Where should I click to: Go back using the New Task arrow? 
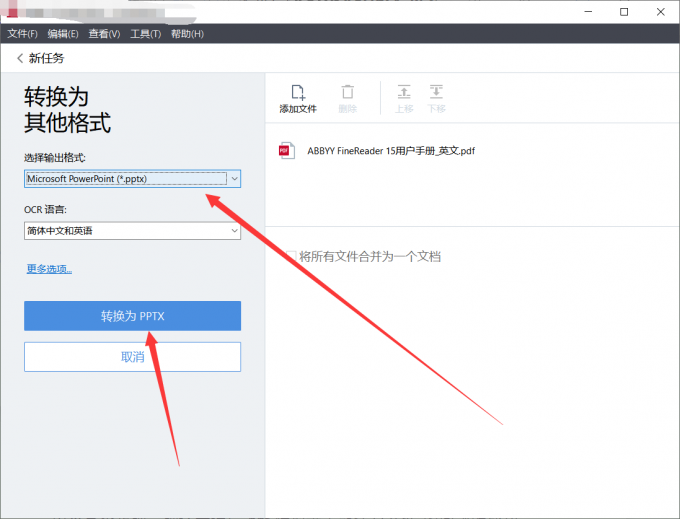point(20,58)
